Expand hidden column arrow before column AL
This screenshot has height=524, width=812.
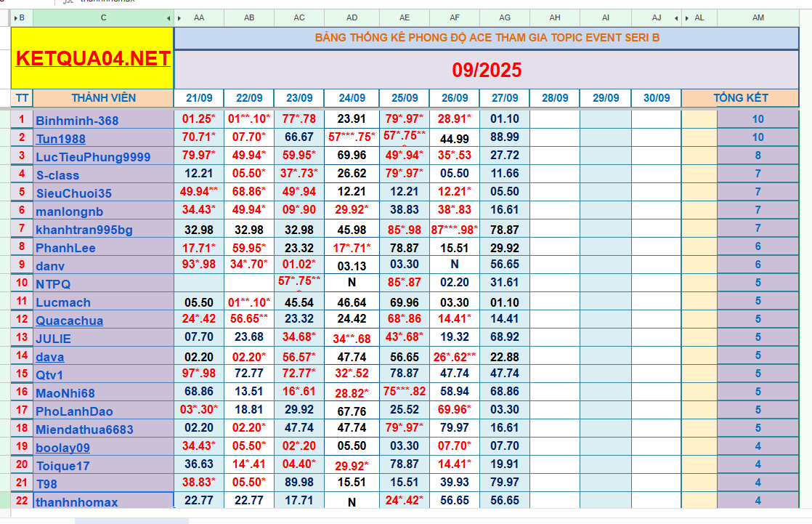coord(686,17)
